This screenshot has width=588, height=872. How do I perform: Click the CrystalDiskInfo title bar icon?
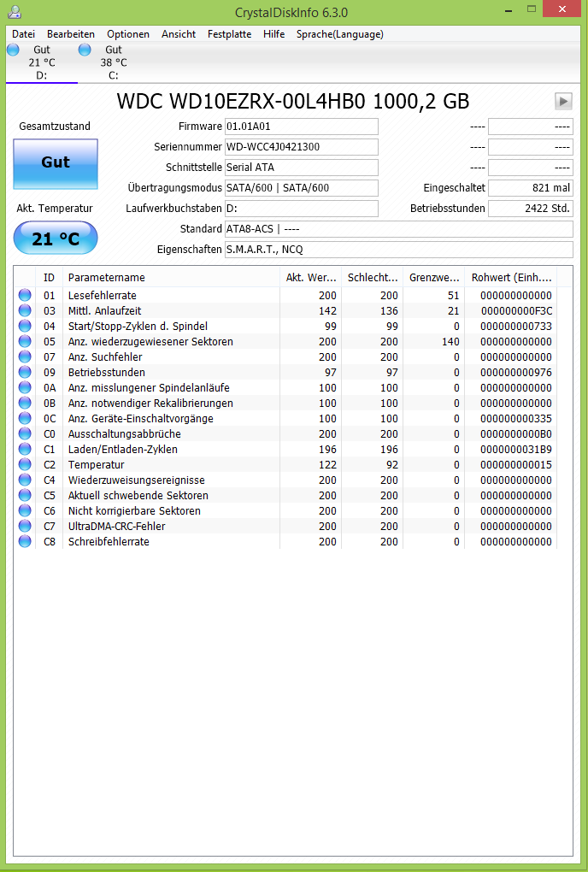[15, 11]
